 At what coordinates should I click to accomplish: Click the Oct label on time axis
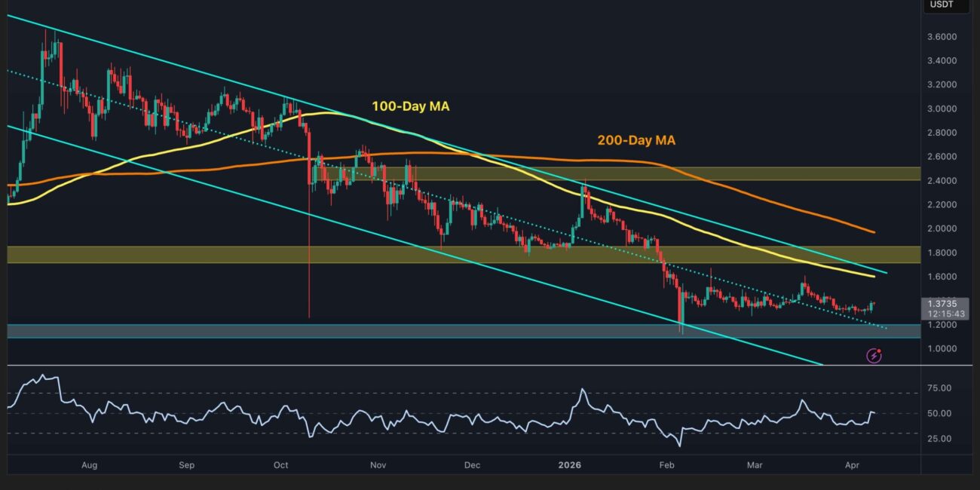click(x=281, y=465)
